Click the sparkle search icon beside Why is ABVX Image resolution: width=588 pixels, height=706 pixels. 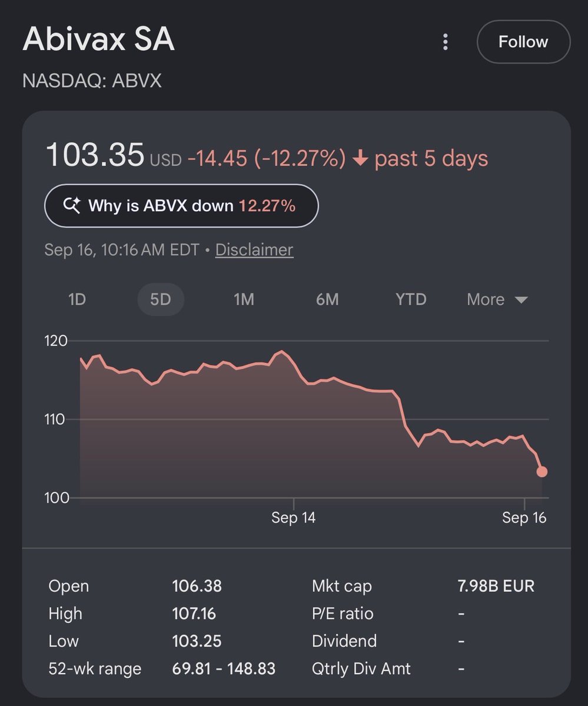click(x=72, y=205)
